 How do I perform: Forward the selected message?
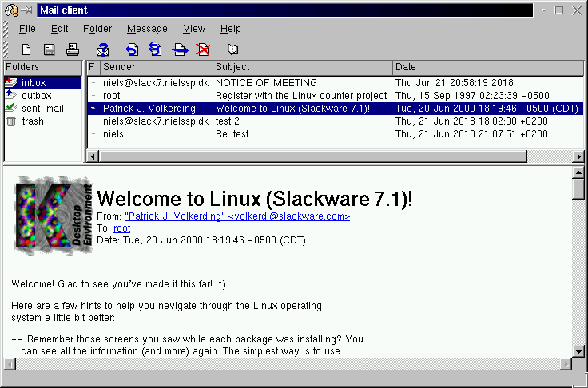[180, 49]
